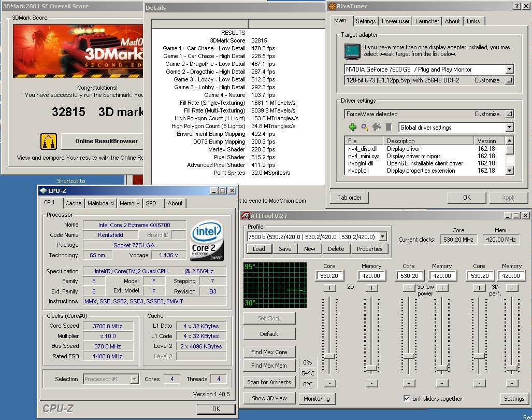Screen dimensions: 532x420
Task: Open the ATITool profile dropdown
Action: point(383,236)
